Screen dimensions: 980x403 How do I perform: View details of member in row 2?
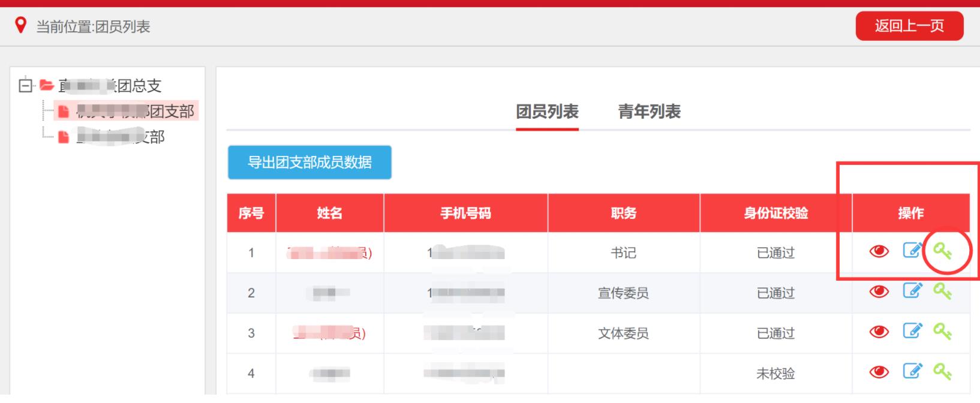[879, 291]
